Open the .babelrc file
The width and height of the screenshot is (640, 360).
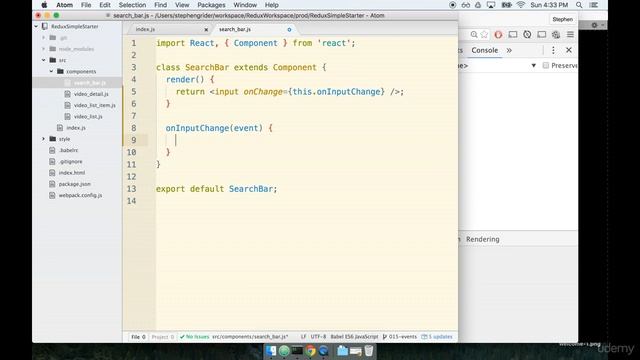(x=68, y=150)
